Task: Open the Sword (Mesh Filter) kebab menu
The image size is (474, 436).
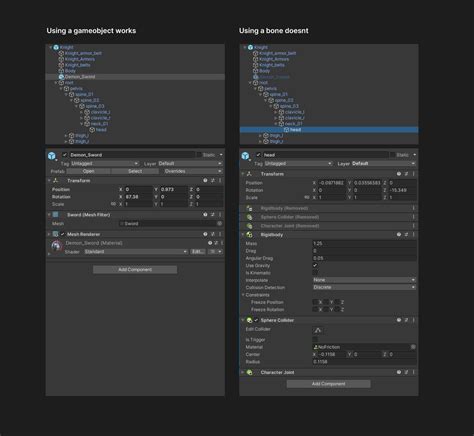Action: [x=220, y=215]
